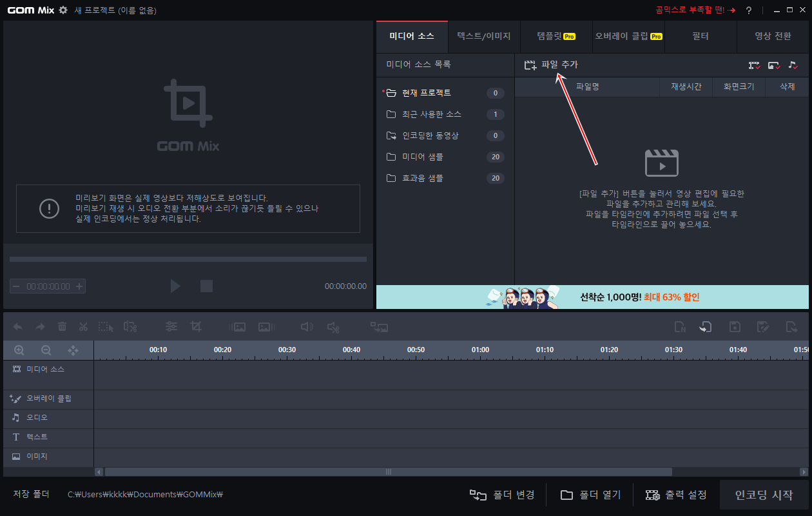
Task: Toggle the video file filter icon
Action: coord(754,65)
